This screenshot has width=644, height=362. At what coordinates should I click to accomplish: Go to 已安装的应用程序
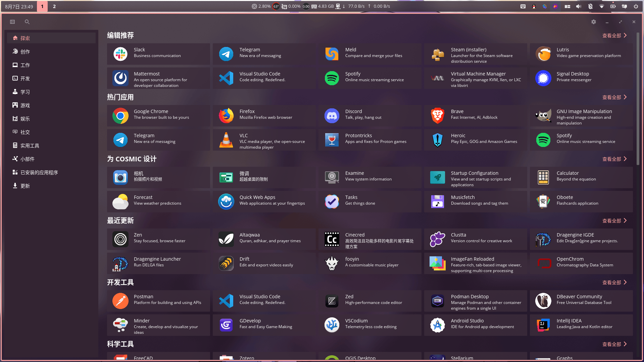point(51,172)
